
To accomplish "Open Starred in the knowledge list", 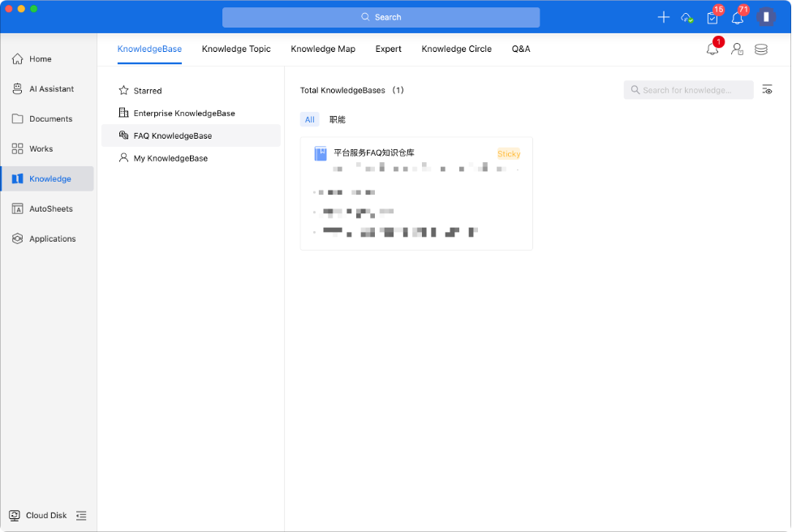I will 148,91.
